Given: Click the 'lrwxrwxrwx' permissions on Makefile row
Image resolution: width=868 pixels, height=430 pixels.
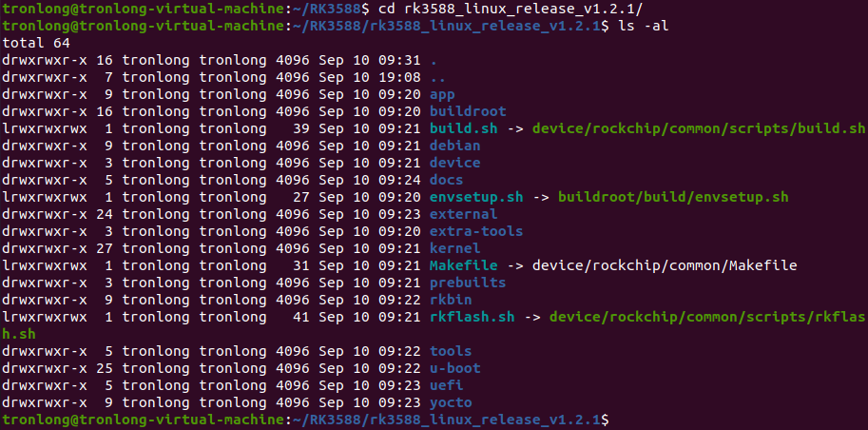Looking at the screenshot, I should [45, 265].
